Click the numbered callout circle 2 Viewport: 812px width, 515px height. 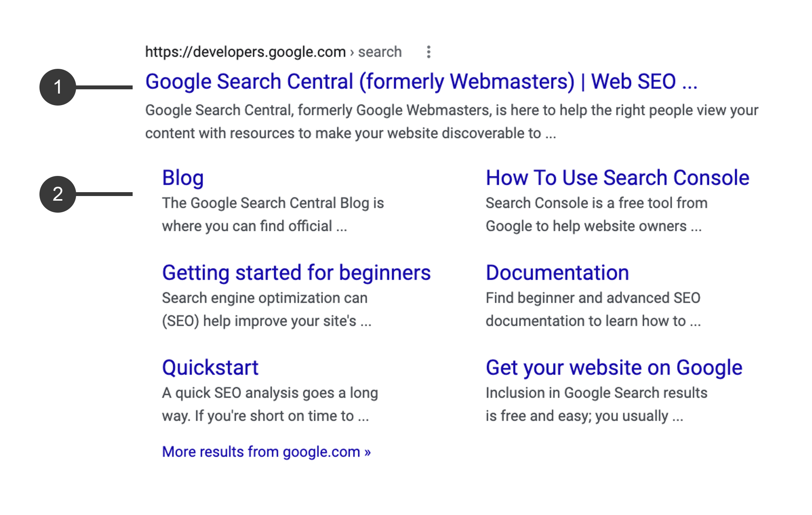click(58, 194)
